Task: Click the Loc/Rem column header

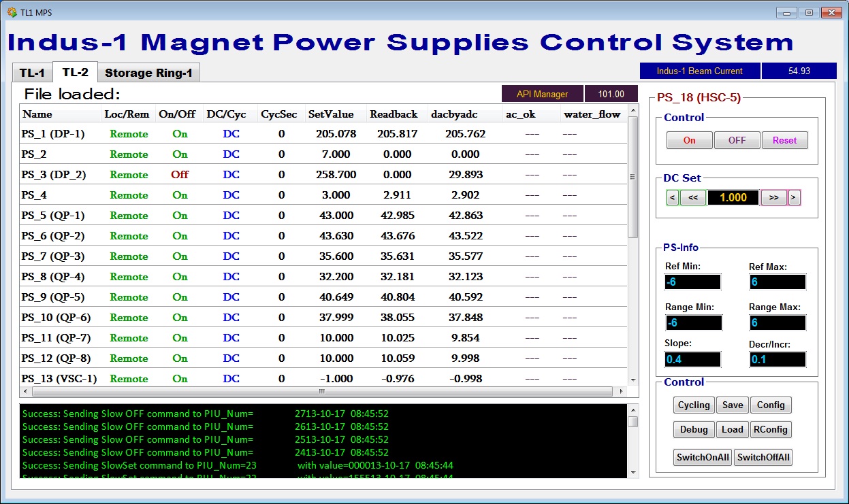Action: pos(129,114)
